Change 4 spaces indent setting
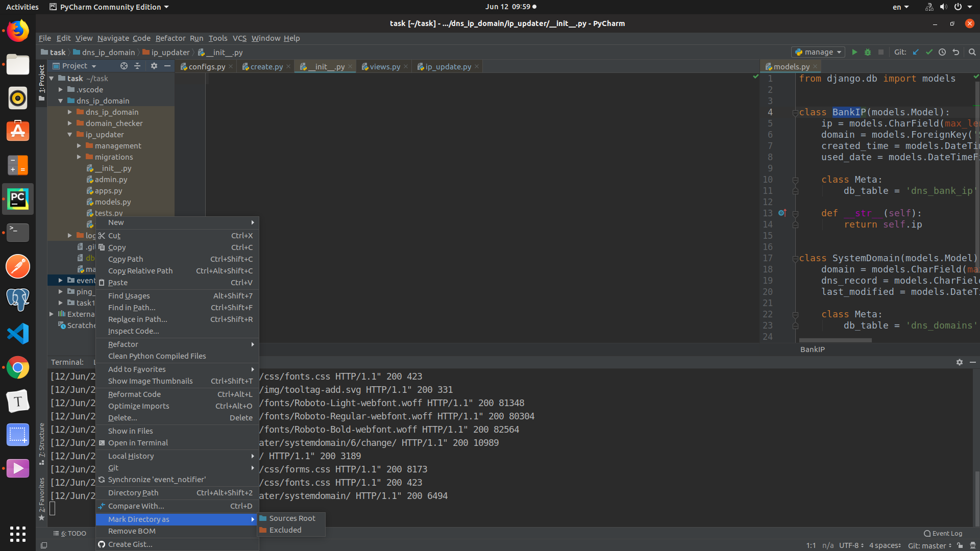 [x=885, y=545]
